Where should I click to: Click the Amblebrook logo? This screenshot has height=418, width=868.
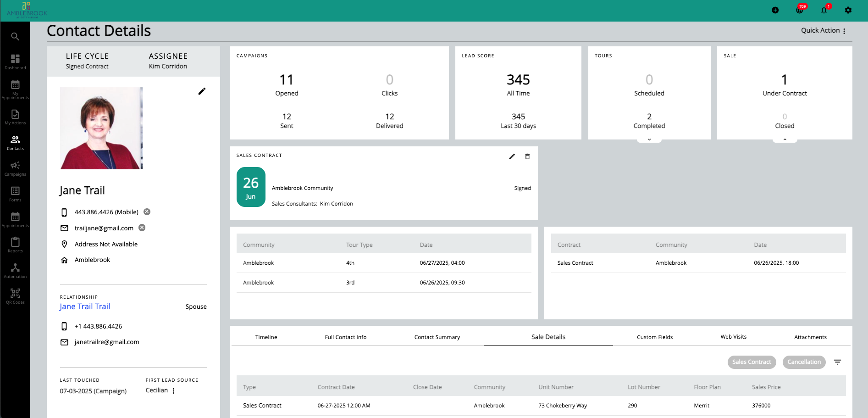coord(27,10)
